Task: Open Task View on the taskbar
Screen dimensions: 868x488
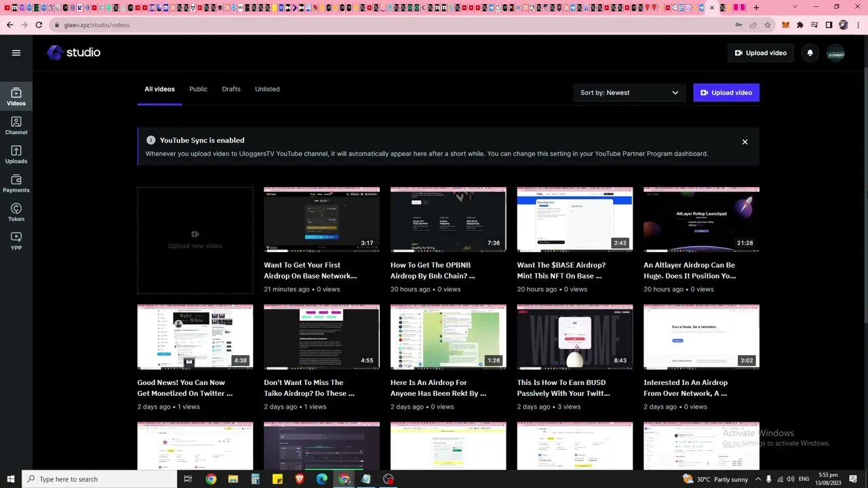Action: point(189,479)
